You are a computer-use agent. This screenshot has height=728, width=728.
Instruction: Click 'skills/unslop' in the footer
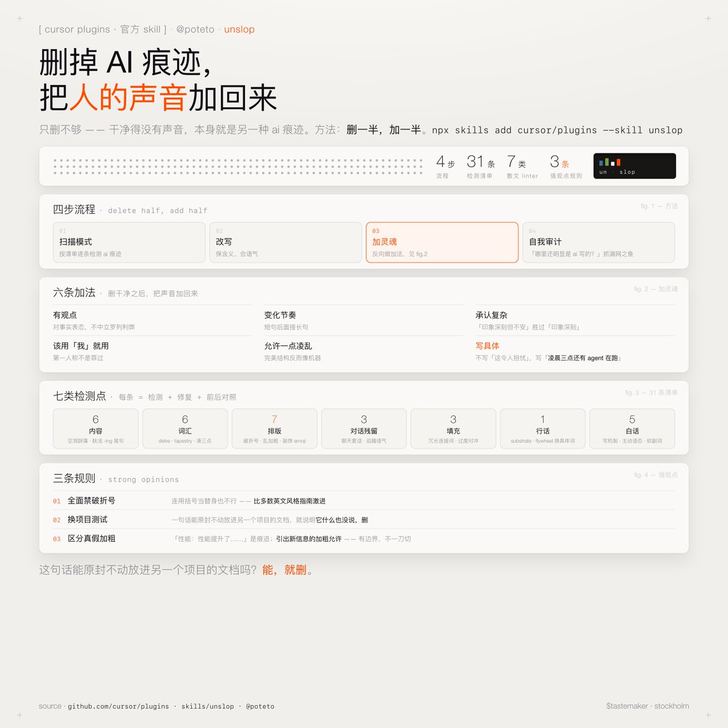tap(207, 706)
